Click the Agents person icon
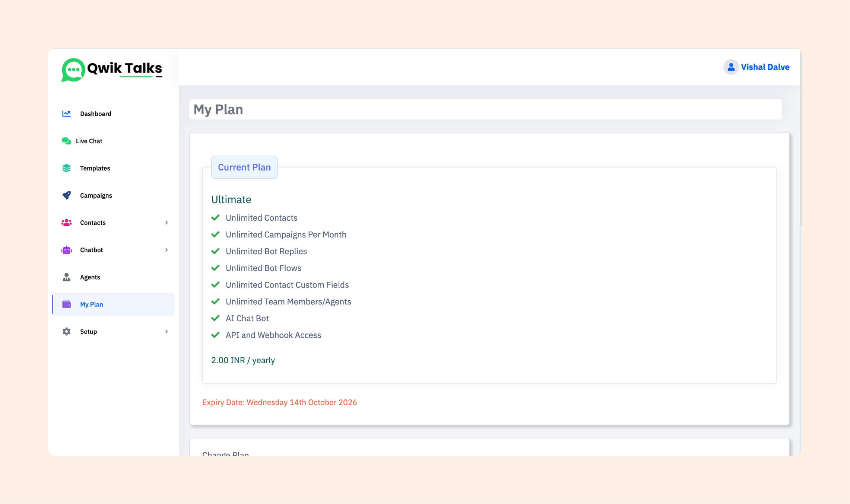 click(x=66, y=277)
